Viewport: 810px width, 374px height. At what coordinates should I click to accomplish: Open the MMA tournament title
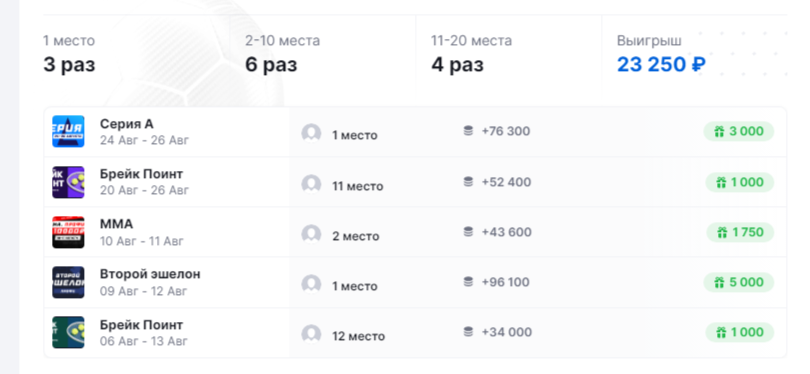[x=116, y=224]
